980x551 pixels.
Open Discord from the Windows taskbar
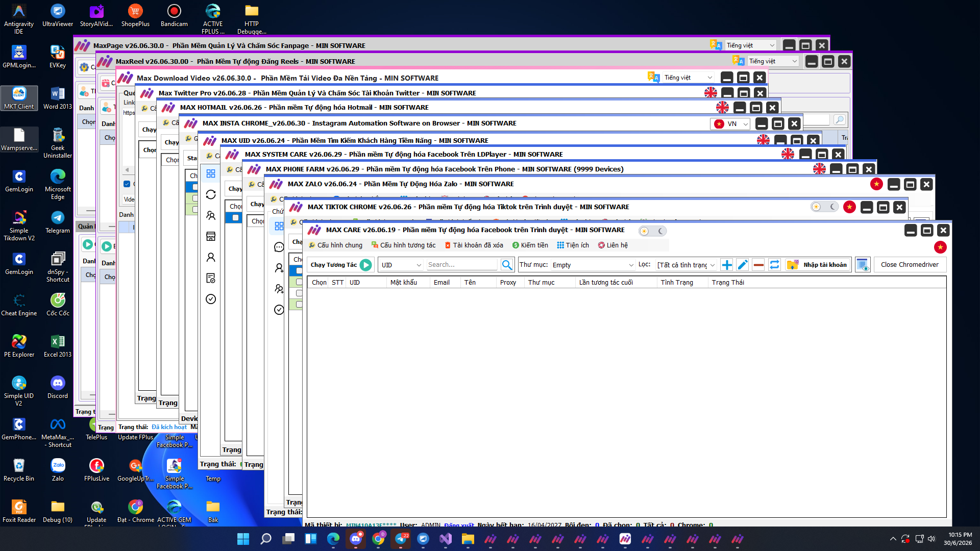pos(356,539)
